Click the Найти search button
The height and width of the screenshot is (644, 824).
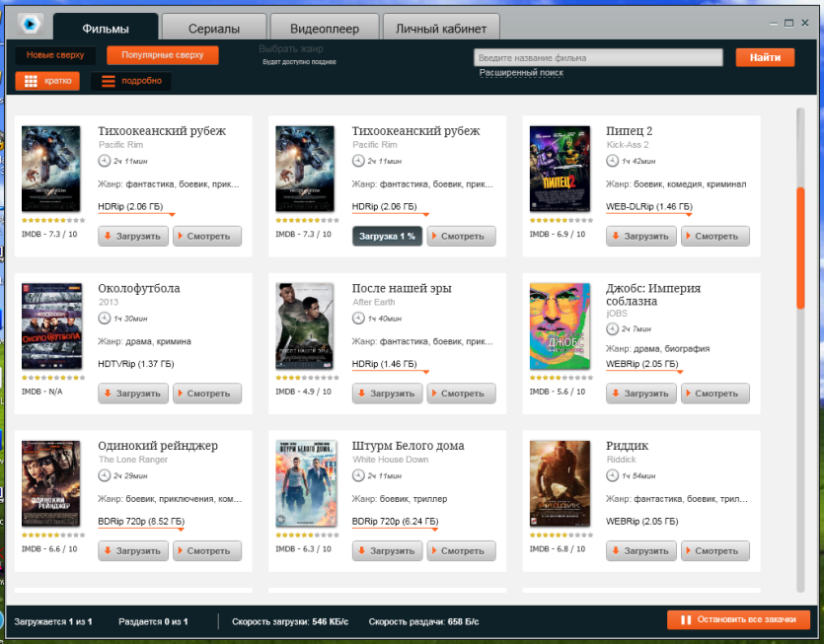click(x=765, y=57)
